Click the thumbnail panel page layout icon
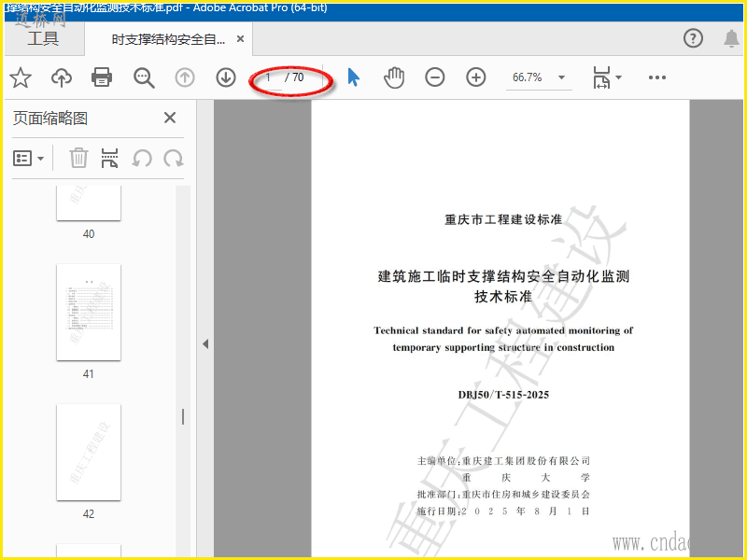This screenshot has height=560, width=747. [109, 158]
